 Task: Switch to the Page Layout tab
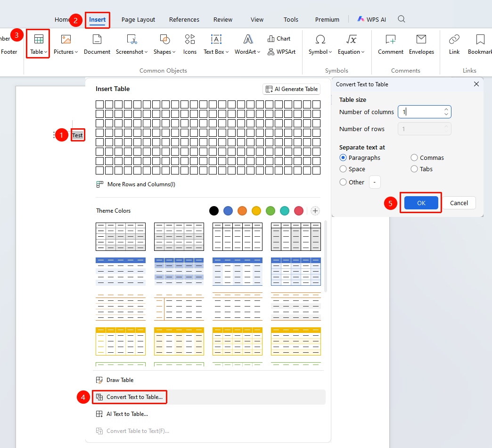pyautogui.click(x=138, y=19)
